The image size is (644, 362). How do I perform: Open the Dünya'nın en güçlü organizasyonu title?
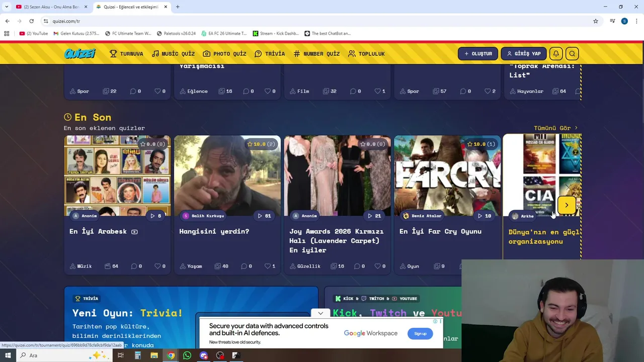(544, 236)
